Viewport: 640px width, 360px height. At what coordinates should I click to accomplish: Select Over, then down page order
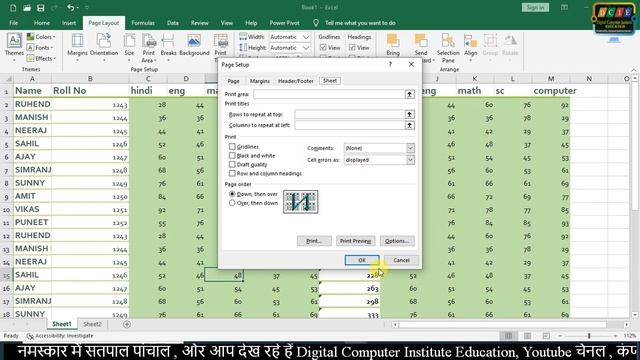point(232,203)
